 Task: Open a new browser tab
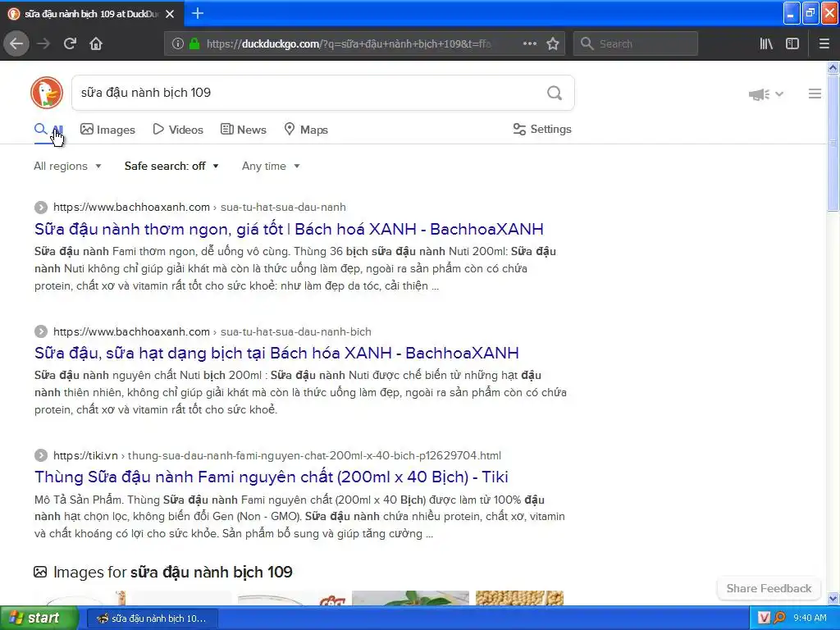pyautogui.click(x=198, y=13)
